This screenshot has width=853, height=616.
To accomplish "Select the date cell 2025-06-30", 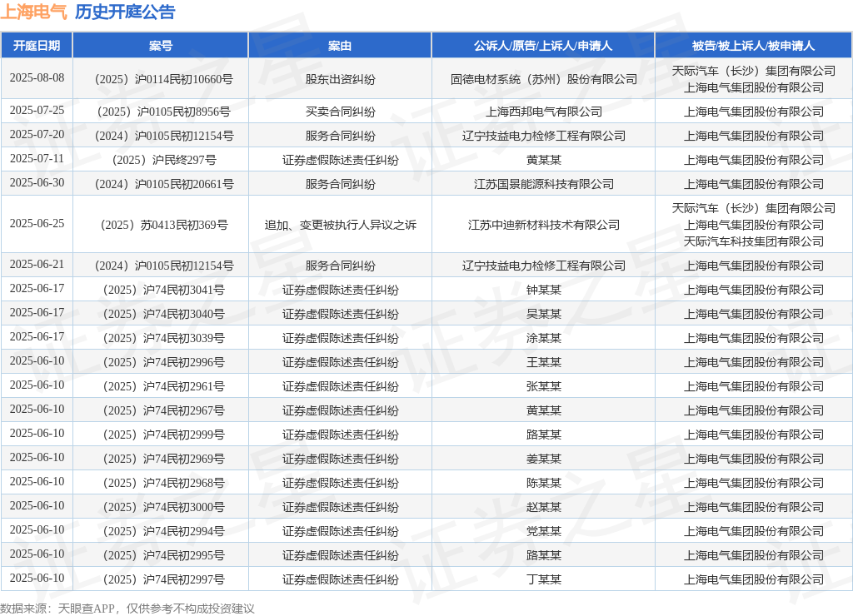I will click(37, 182).
